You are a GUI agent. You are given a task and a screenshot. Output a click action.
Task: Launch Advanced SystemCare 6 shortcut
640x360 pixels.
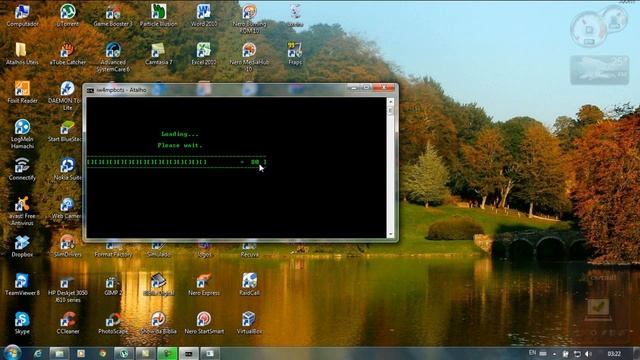pos(113,57)
